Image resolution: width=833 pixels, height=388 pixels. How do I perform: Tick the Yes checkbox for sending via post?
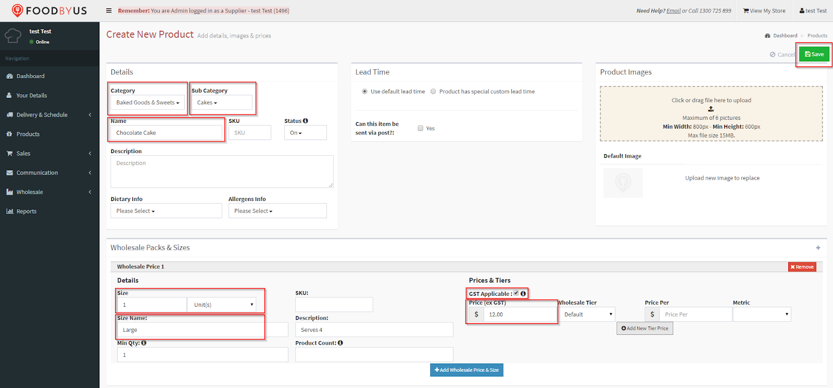pyautogui.click(x=420, y=128)
